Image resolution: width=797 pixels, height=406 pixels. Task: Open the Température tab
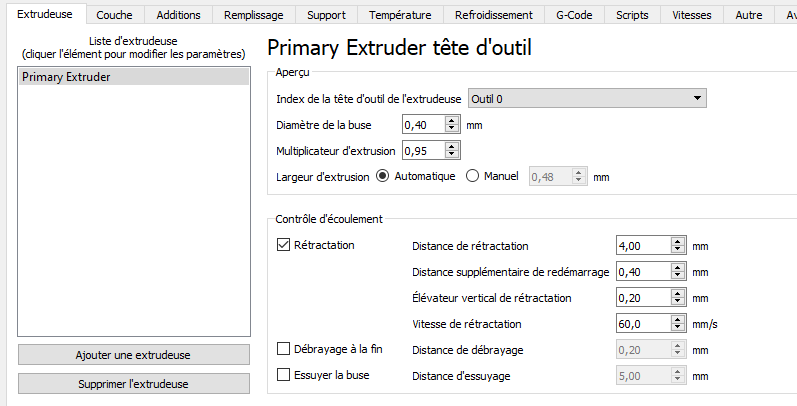click(x=399, y=15)
